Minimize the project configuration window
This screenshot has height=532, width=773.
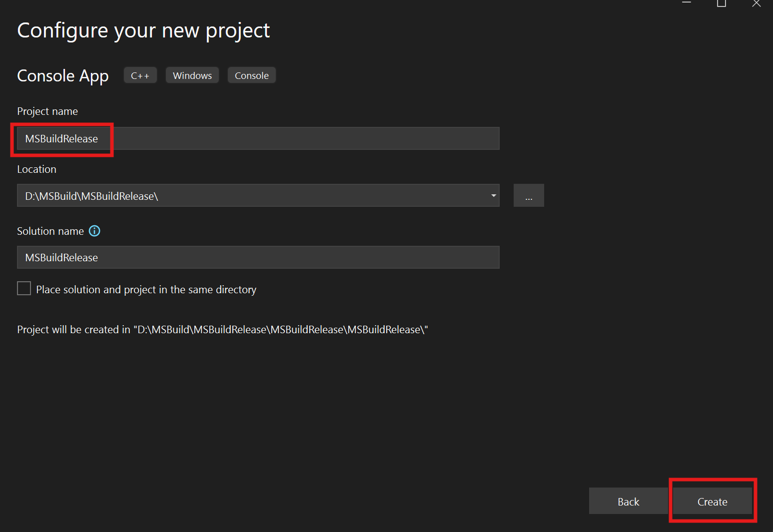[x=687, y=3]
